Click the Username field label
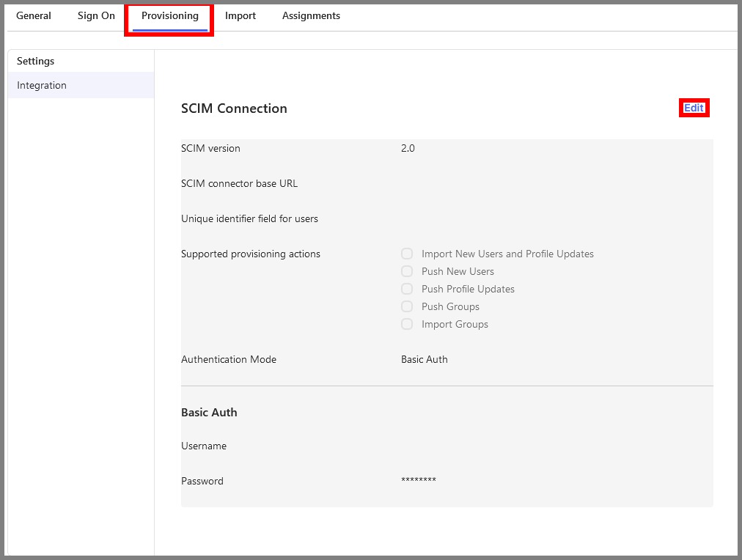 [204, 446]
